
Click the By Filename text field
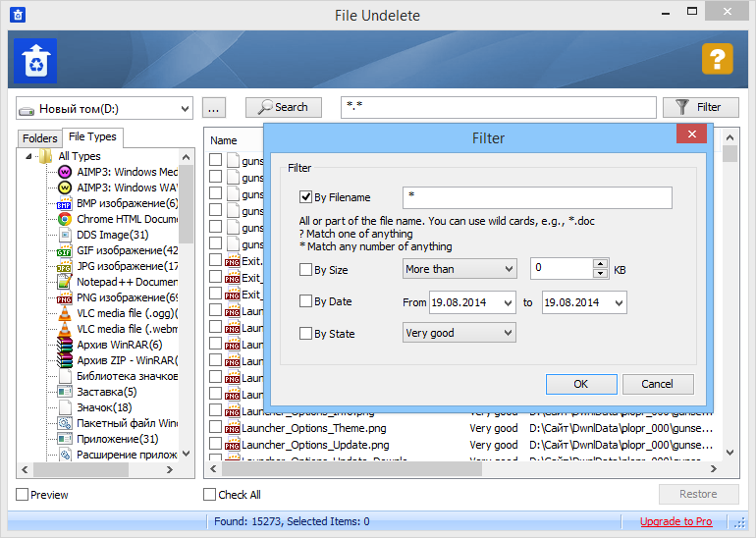click(x=537, y=197)
